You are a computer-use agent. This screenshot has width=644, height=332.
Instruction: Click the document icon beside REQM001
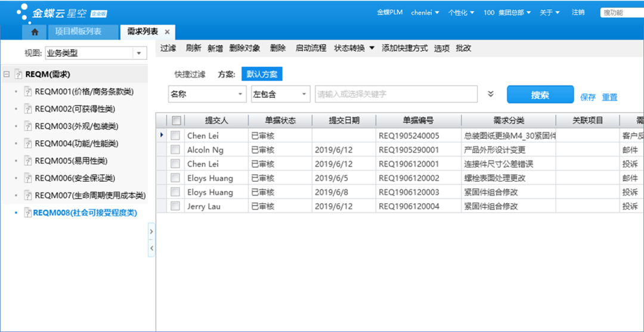coord(27,92)
